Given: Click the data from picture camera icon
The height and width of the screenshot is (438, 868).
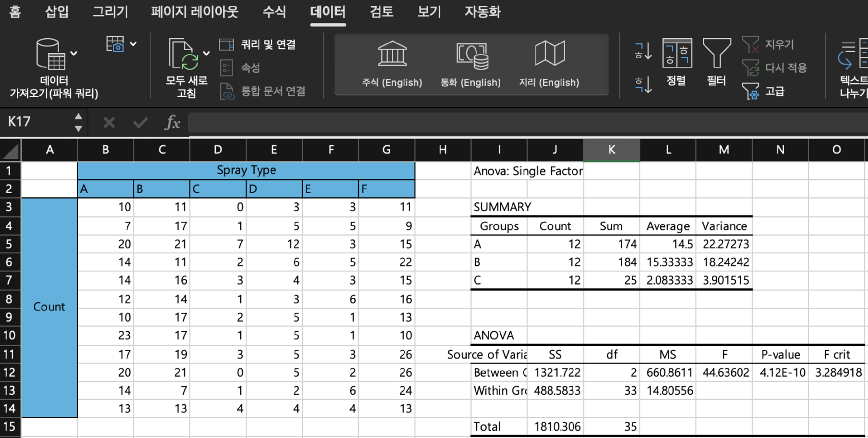Looking at the screenshot, I should (115, 44).
